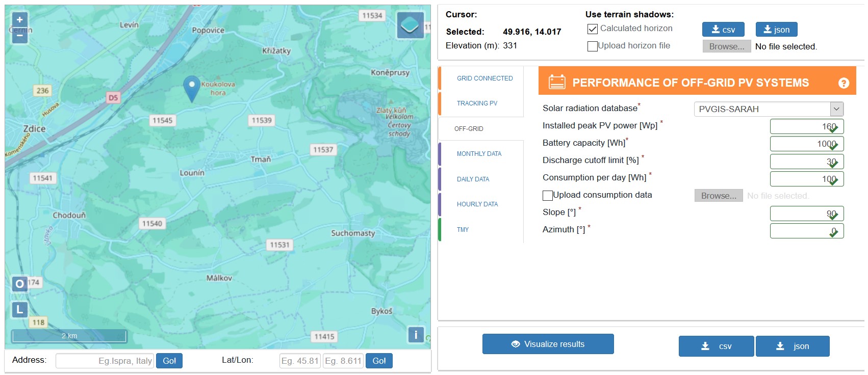Download horizon data as csv at top
The width and height of the screenshot is (868, 375).
(x=723, y=30)
